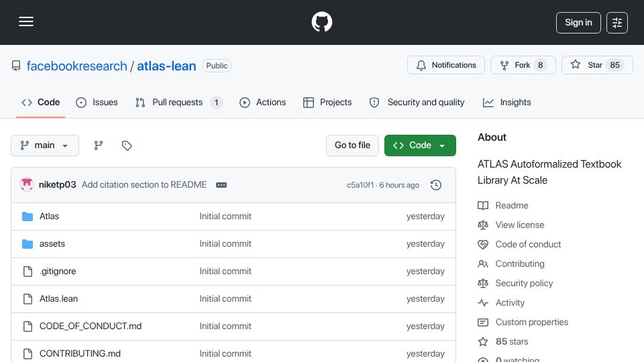This screenshot has height=362, width=644.
Task: Open commit 'Add citation section to README'
Action: point(144,185)
